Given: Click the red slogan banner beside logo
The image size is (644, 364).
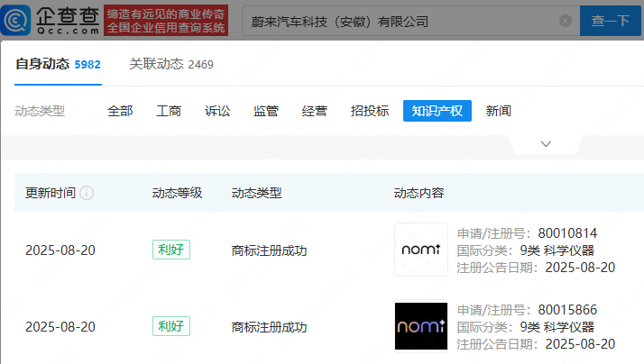Looking at the screenshot, I should pyautogui.click(x=166, y=21).
